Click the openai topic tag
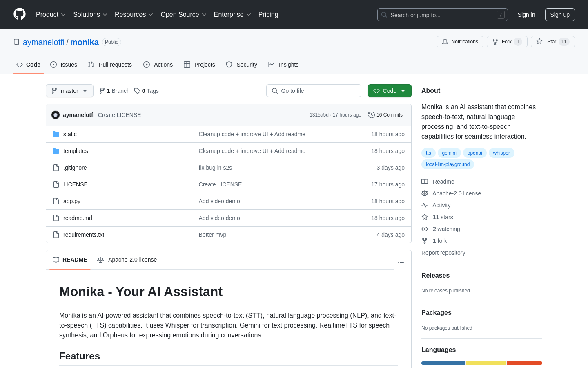588x368 pixels. [475, 153]
